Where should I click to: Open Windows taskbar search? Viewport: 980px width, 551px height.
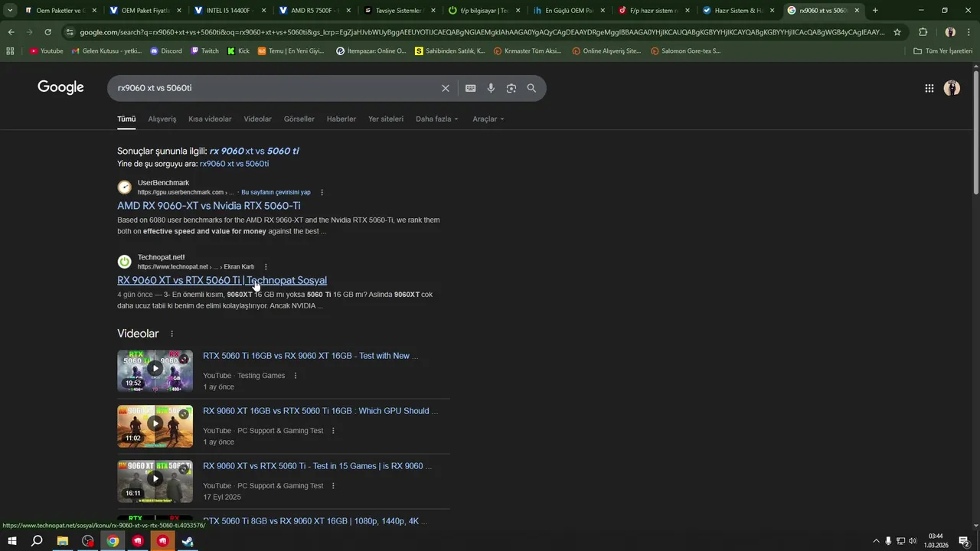click(37, 541)
